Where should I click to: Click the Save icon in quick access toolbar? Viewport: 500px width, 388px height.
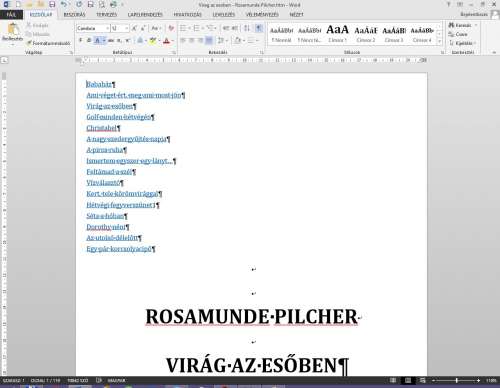(x=52, y=4)
